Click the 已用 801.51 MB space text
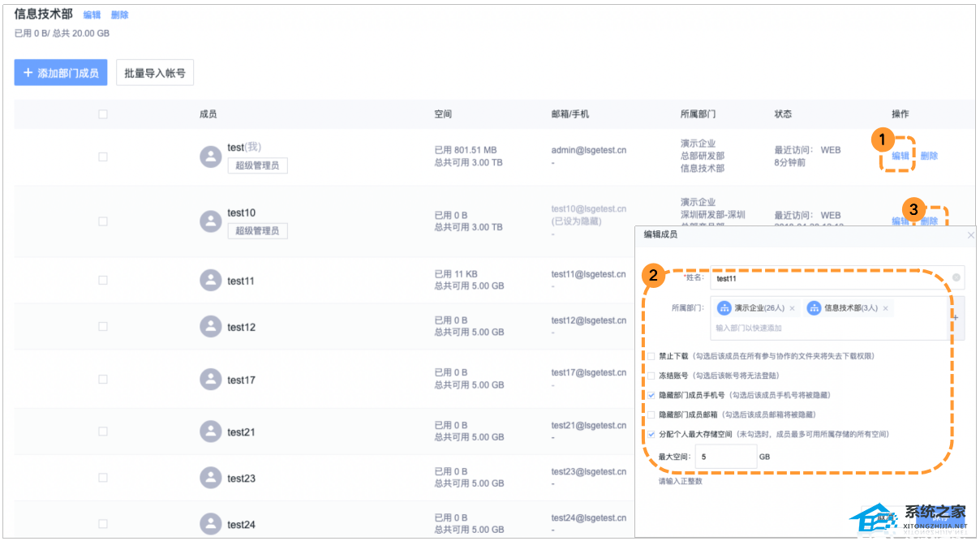Viewport: 980px width, 541px height. pyautogui.click(x=466, y=150)
